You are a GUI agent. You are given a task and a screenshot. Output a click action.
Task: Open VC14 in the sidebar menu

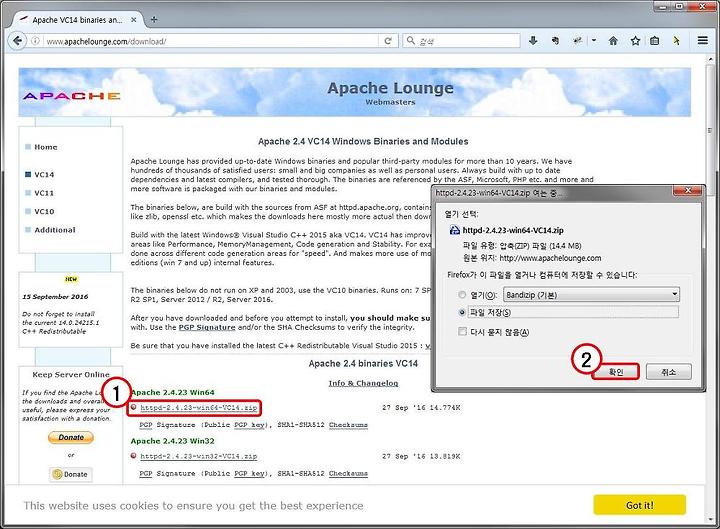pos(44,174)
